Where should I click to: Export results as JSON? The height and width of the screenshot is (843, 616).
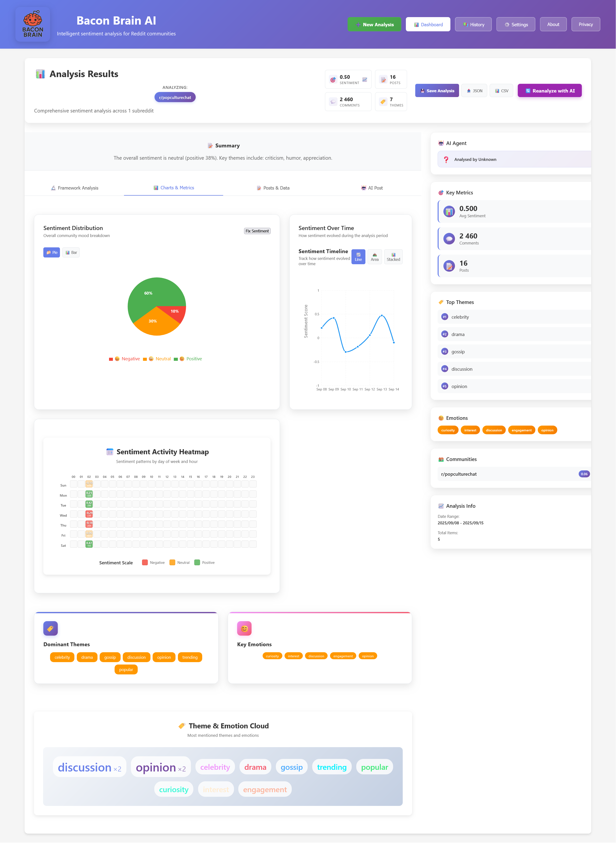pyautogui.click(x=474, y=91)
